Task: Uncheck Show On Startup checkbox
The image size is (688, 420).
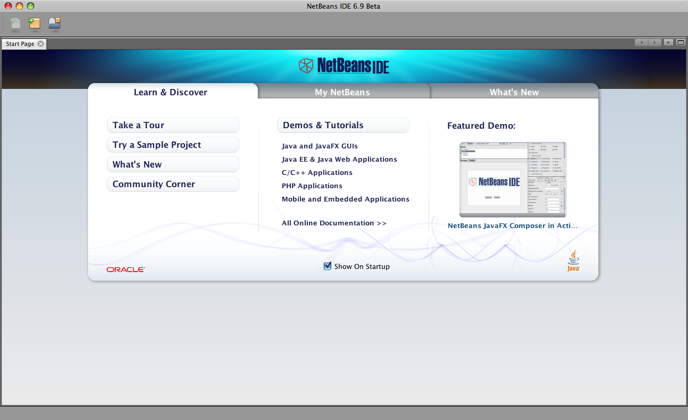Action: coord(327,266)
